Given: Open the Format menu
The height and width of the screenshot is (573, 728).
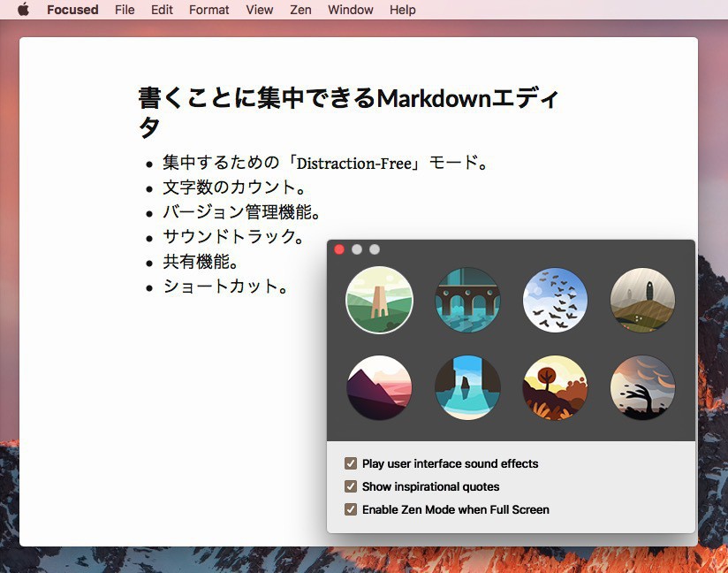Looking at the screenshot, I should (x=209, y=10).
